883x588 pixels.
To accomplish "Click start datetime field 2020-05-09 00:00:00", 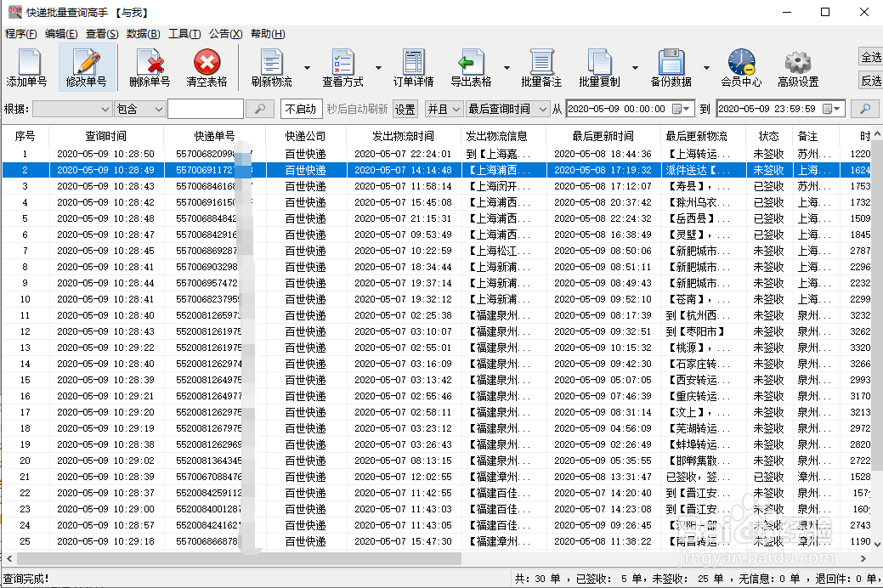I will [619, 109].
